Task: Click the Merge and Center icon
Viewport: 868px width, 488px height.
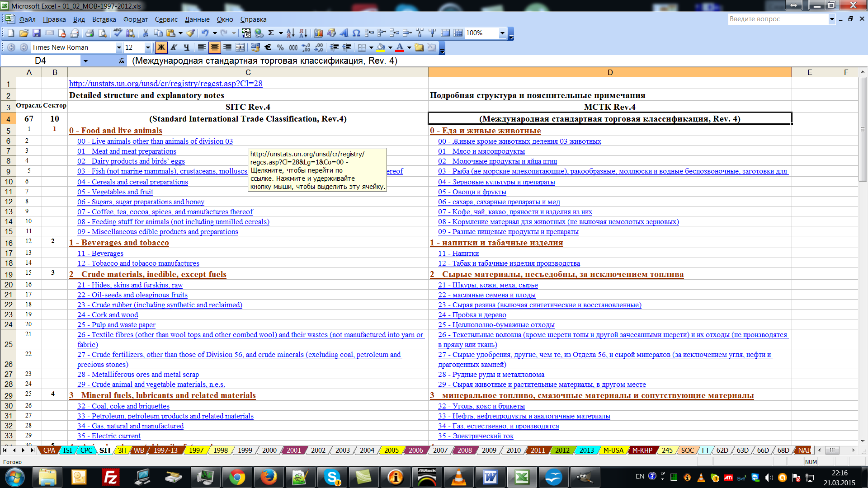Action: coord(240,47)
